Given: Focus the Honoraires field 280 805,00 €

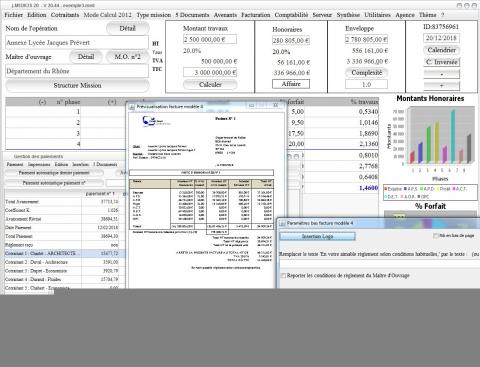Looking at the screenshot, I should pyautogui.click(x=291, y=40).
